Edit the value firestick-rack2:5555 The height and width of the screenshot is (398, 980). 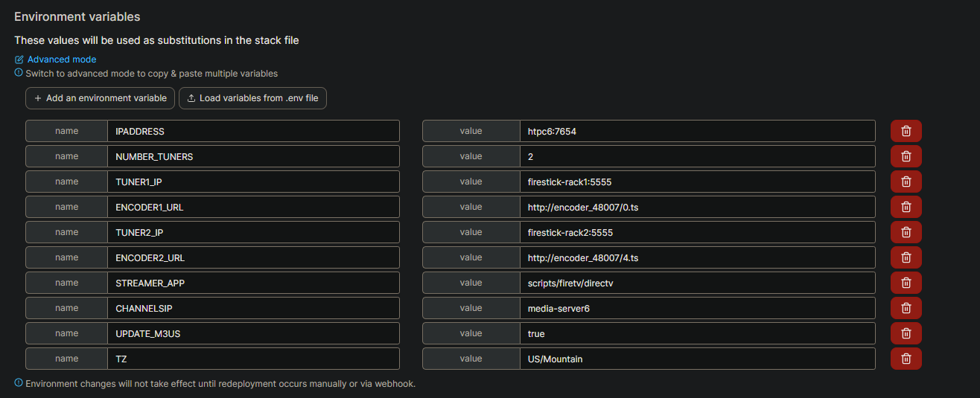coord(696,232)
